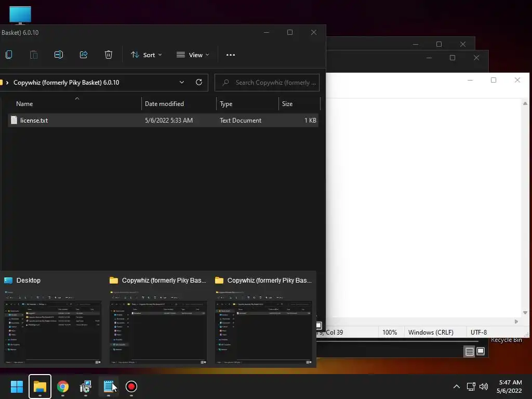
Task: Click the breadcrumb chevron before Copywhiz path
Action: tap(7, 83)
